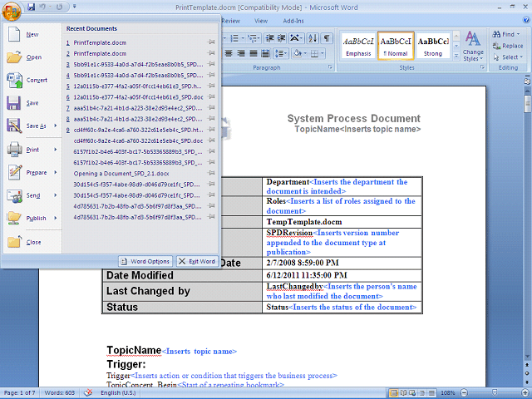This screenshot has width=532, height=399.
Task: Open the Add-Ins ribbon tab
Action: pos(293,21)
